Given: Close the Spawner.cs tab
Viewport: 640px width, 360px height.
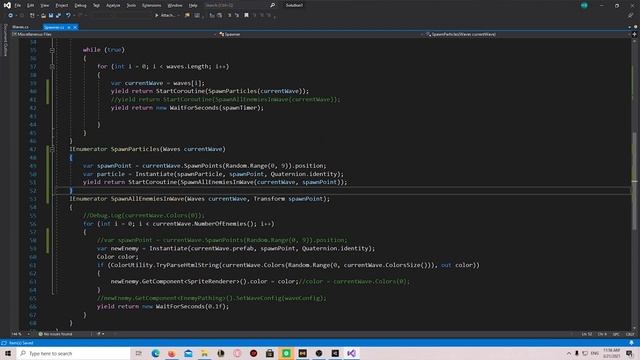Looking at the screenshot, I should pyautogui.click(x=75, y=27).
